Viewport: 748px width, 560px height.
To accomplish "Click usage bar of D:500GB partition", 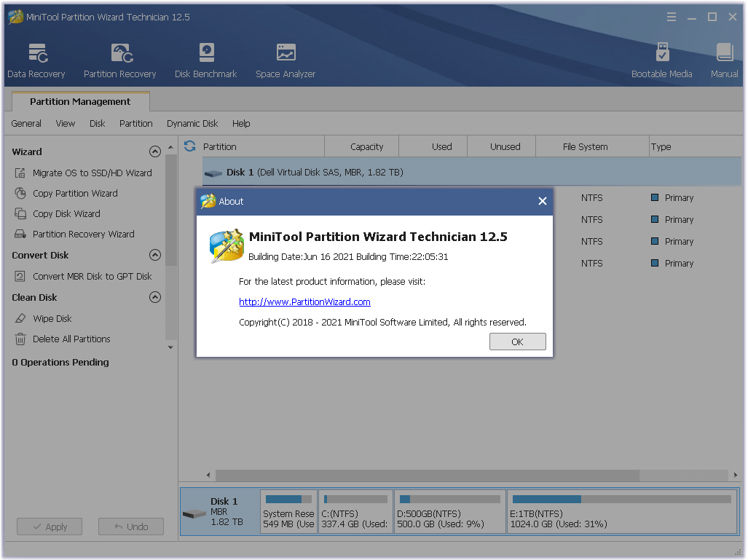I will [x=450, y=499].
